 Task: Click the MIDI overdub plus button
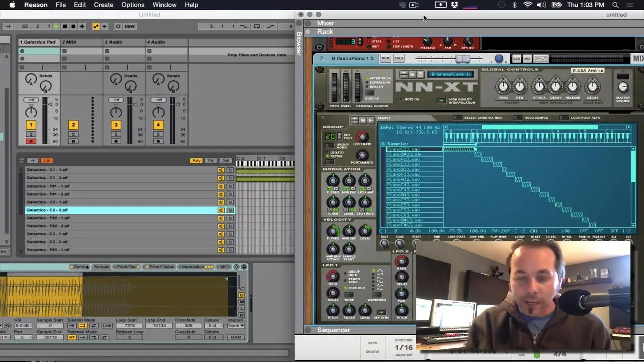click(82, 26)
